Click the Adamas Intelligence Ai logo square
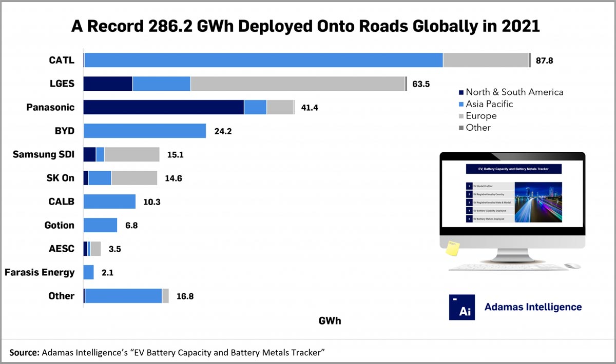616x364 pixels. point(462,307)
